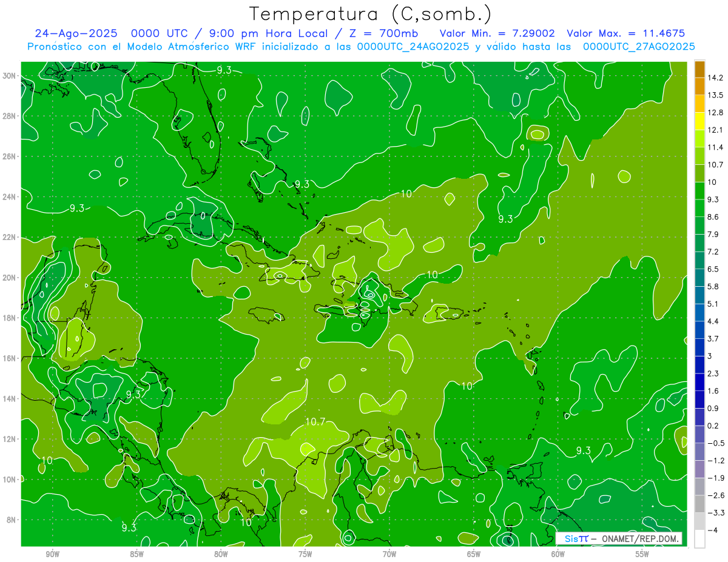
Task: Click the "30N" latitude axis label
Action: pyautogui.click(x=10, y=76)
